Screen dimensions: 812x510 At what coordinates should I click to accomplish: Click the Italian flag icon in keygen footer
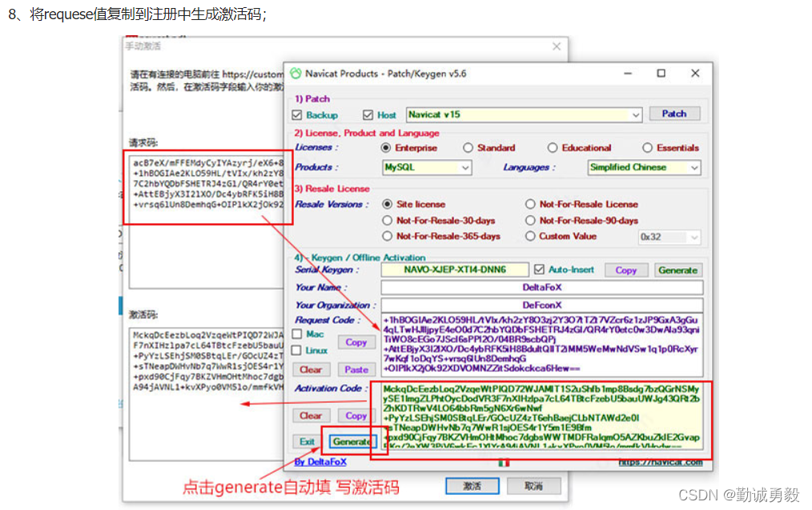coord(504,463)
